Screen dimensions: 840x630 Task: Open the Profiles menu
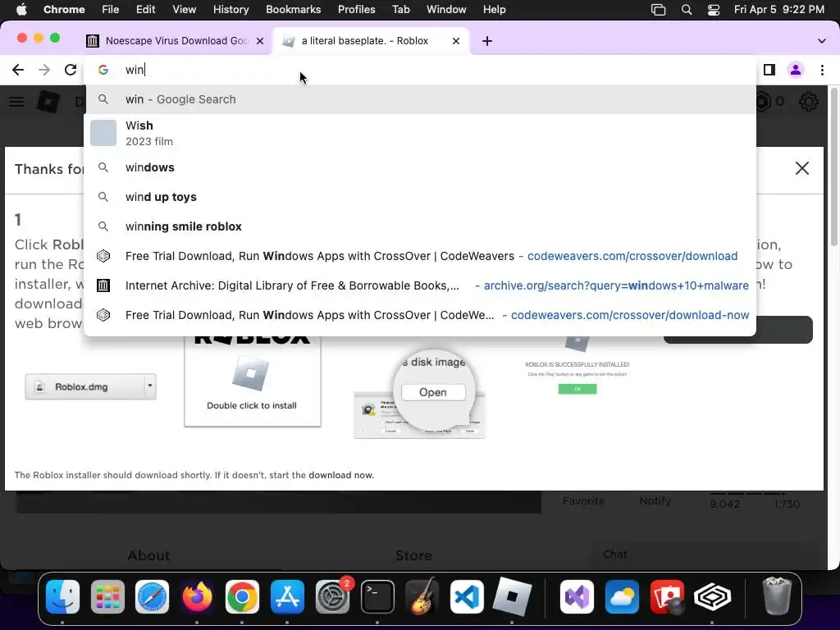click(356, 10)
